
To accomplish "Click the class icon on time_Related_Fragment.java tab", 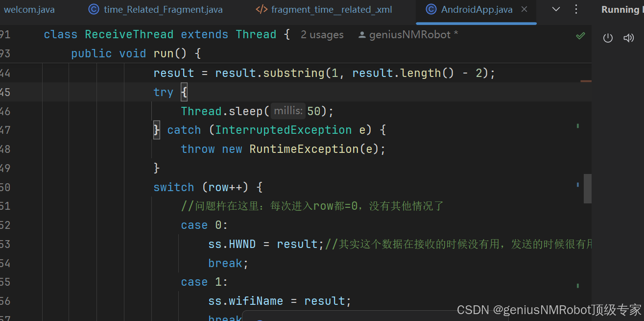I will (x=94, y=9).
